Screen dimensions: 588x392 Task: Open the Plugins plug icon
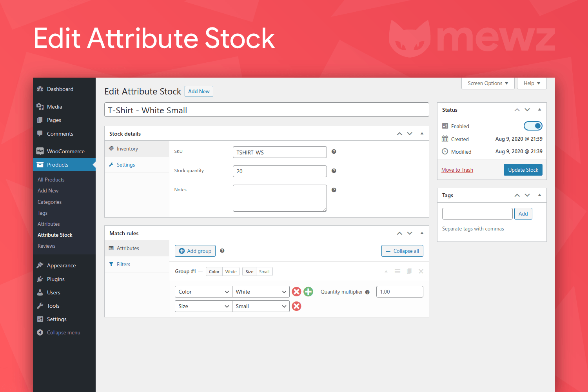pos(40,279)
